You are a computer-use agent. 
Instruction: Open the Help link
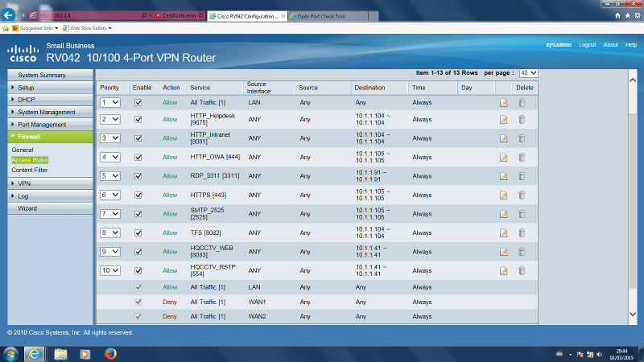631,45
